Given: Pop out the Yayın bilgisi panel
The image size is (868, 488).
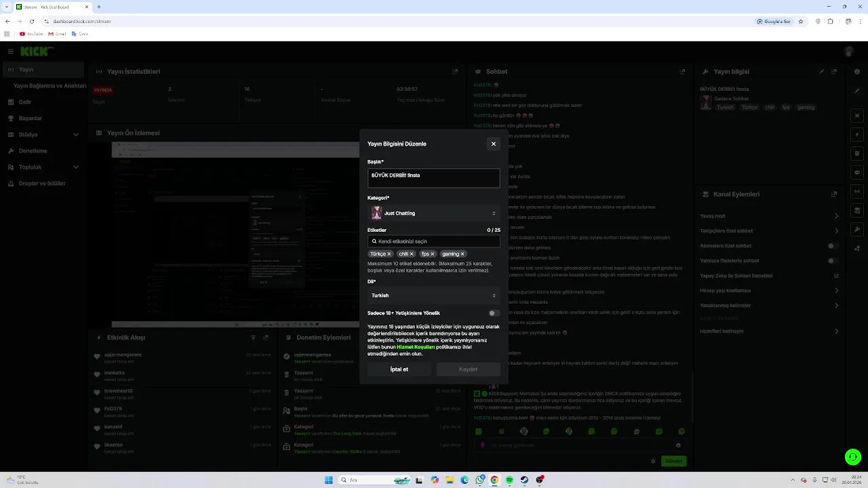Looking at the screenshot, I should tap(834, 71).
